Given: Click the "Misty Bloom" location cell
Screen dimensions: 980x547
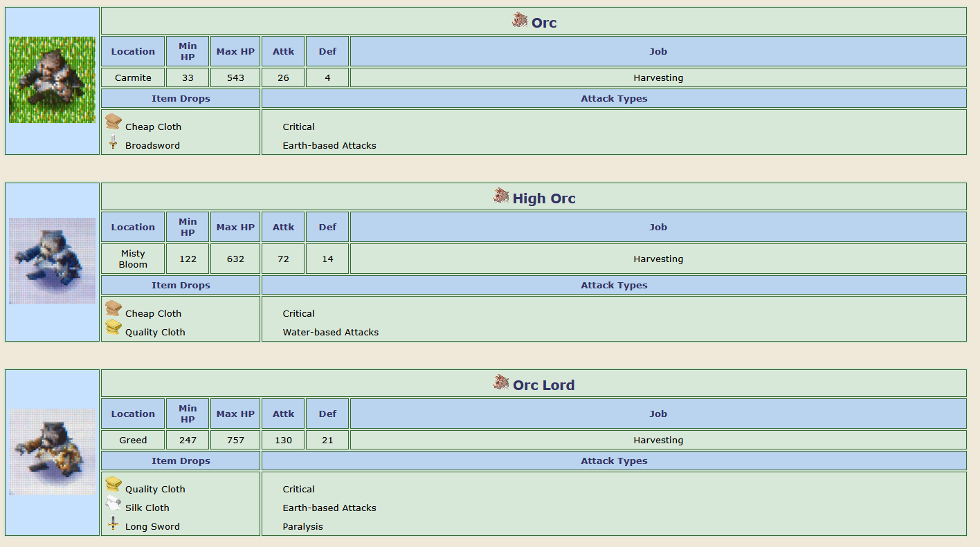Looking at the screenshot, I should coord(133,259).
